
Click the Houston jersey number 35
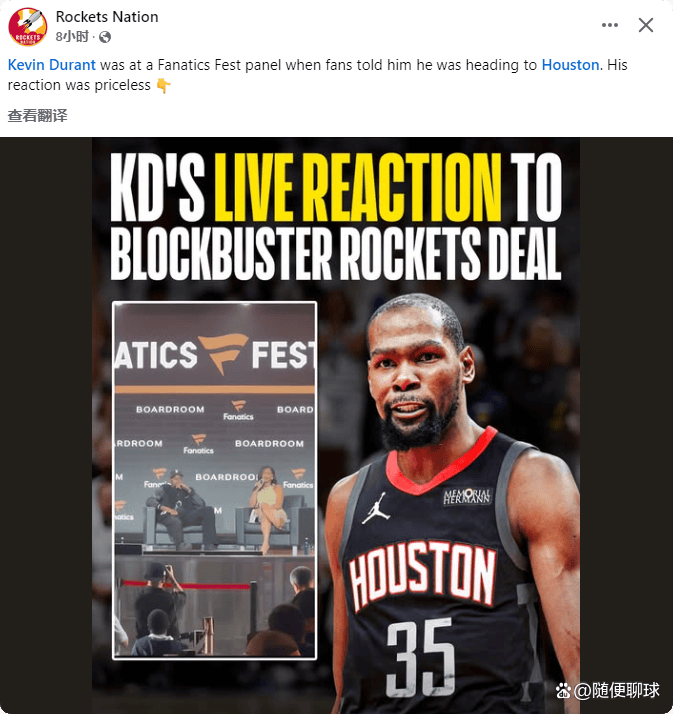[x=421, y=656]
